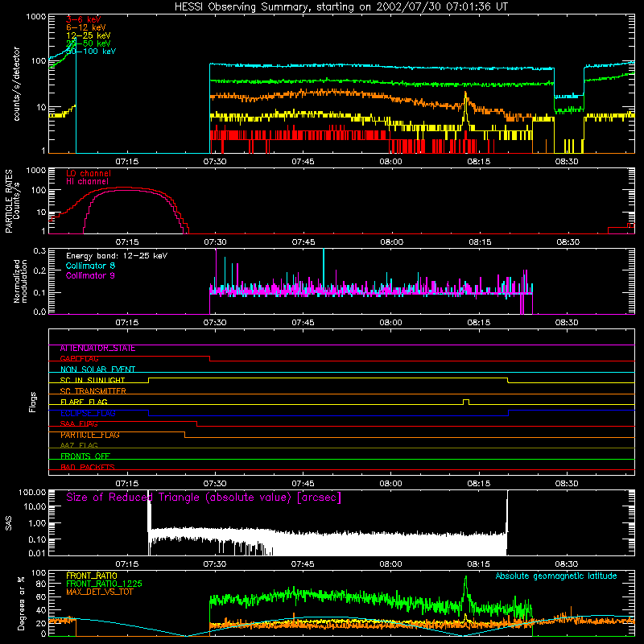The width and height of the screenshot is (644, 644).
Task: Click the SAS axis label
Action: 9,523
